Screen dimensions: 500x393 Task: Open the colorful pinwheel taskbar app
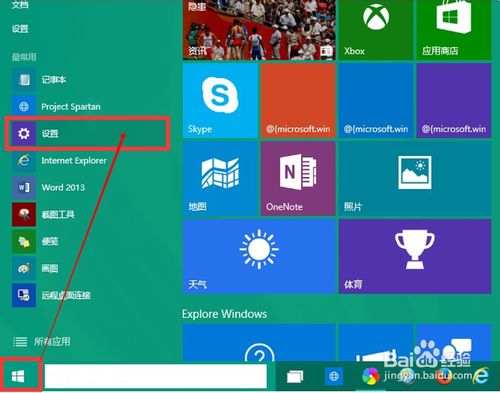click(371, 377)
